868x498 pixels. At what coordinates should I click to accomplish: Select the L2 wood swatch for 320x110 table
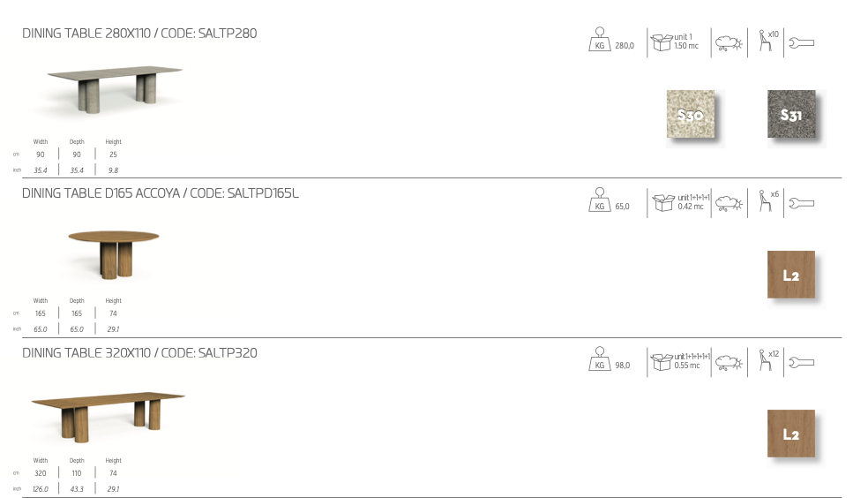pyautogui.click(x=791, y=434)
